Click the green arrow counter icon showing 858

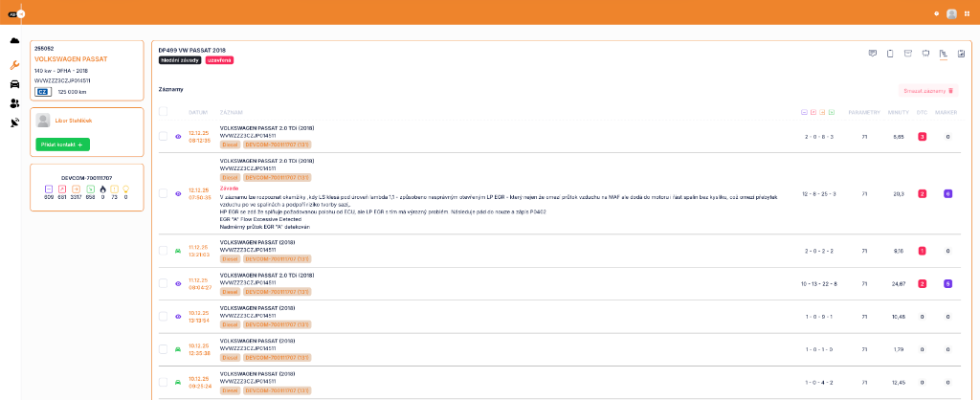click(x=89, y=189)
